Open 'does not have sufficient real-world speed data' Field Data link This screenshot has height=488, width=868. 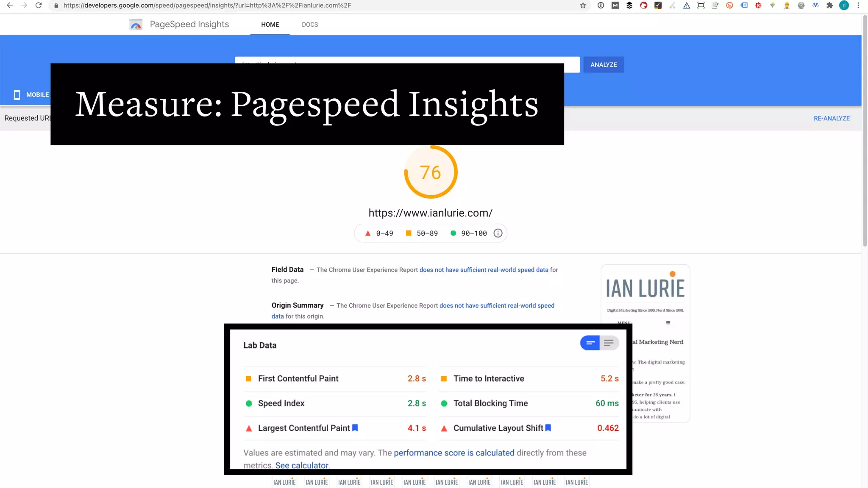484,270
